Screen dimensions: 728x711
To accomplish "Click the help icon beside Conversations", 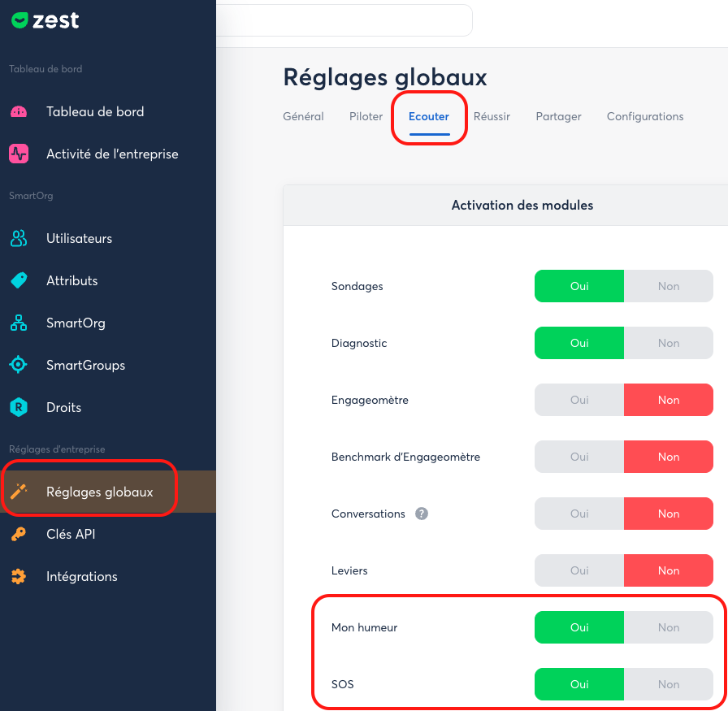I will (422, 514).
